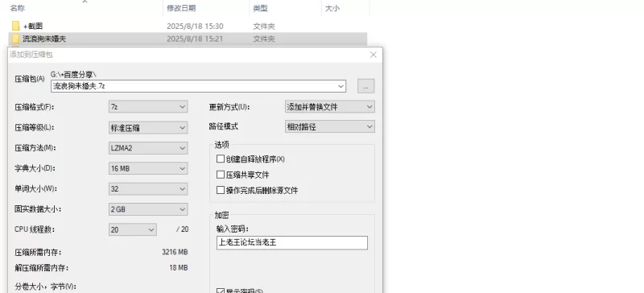Open the 单词大小 dropdown showing 32
The image size is (644, 293).
point(148,189)
